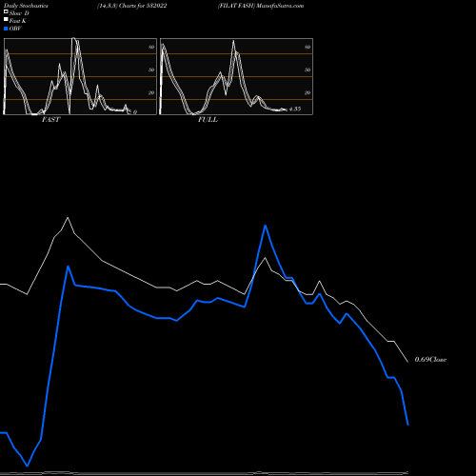Click the 'Slow D' legend label
The image size is (476, 476).
[x=19, y=13]
